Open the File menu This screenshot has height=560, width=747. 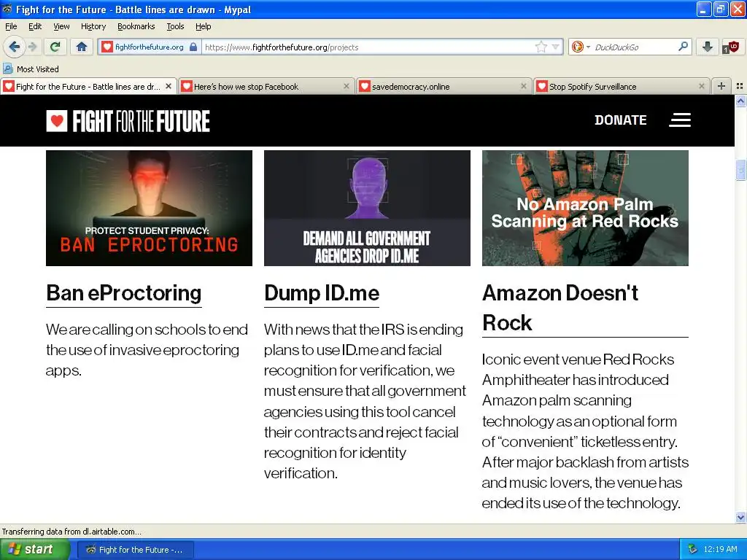[11, 26]
